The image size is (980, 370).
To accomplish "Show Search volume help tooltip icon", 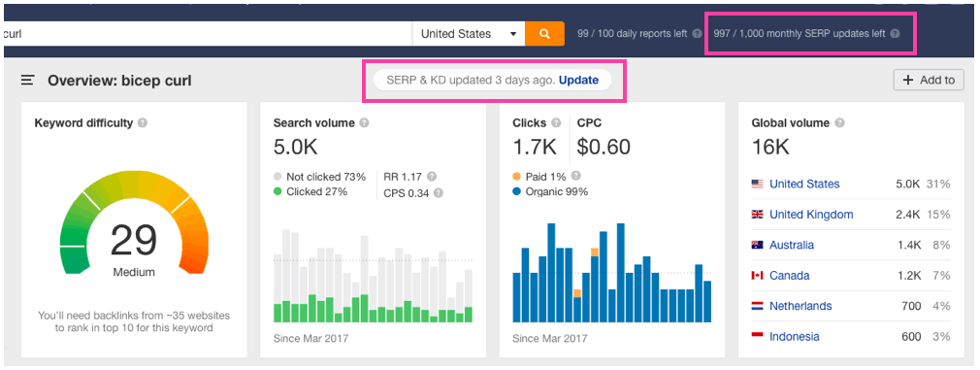I will pos(365,122).
